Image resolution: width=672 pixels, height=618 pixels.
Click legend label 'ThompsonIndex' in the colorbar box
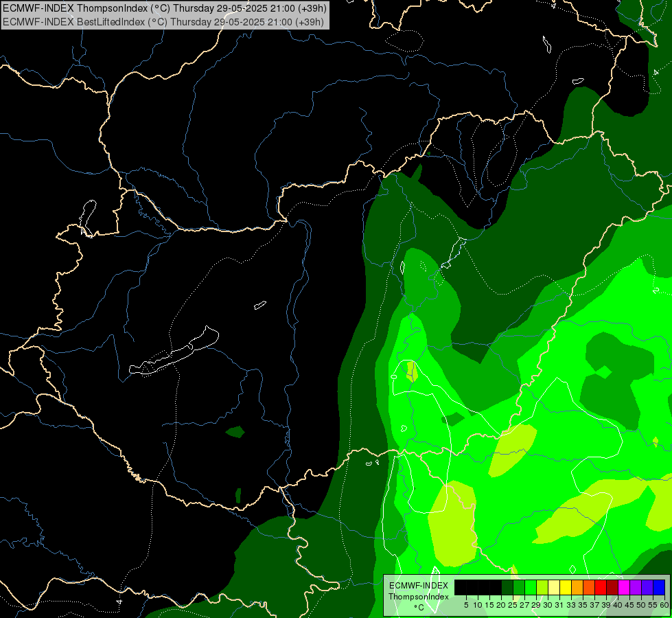tap(419, 597)
